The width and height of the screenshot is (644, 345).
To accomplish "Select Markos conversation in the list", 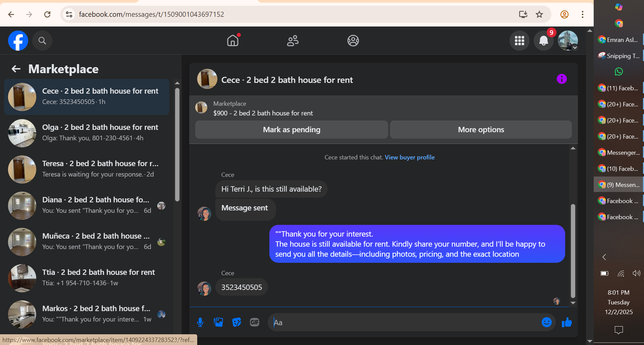I will click(87, 314).
